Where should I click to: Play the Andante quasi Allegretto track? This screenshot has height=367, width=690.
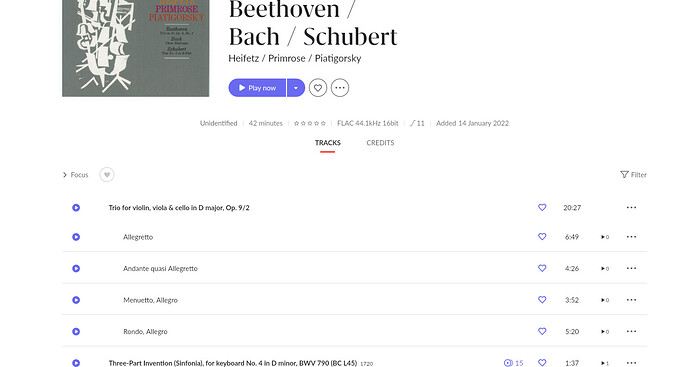pyautogui.click(x=76, y=268)
